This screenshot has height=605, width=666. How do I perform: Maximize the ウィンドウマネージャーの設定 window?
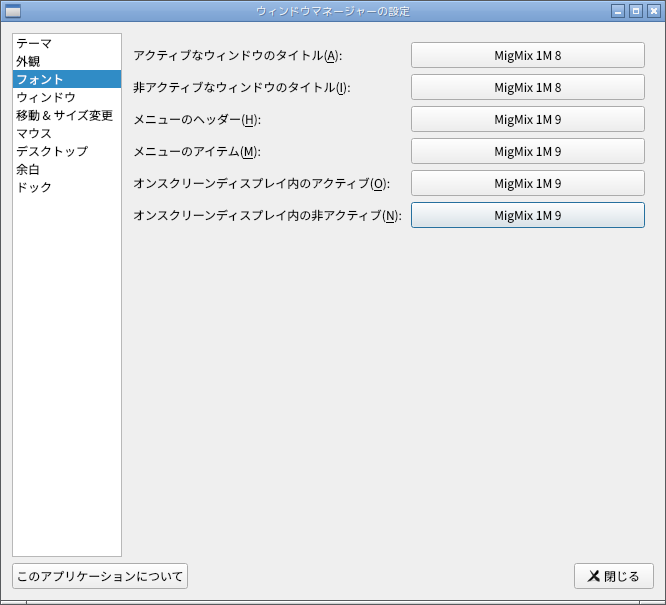635,11
